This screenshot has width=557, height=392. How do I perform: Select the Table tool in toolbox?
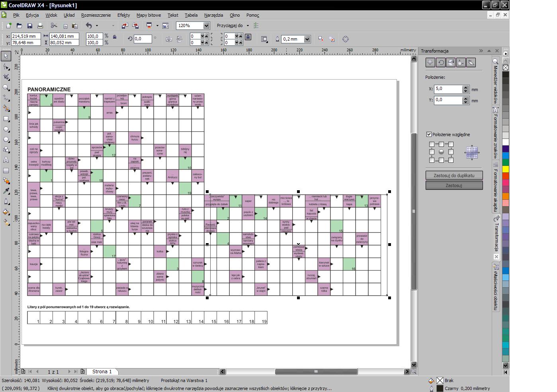click(x=6, y=170)
